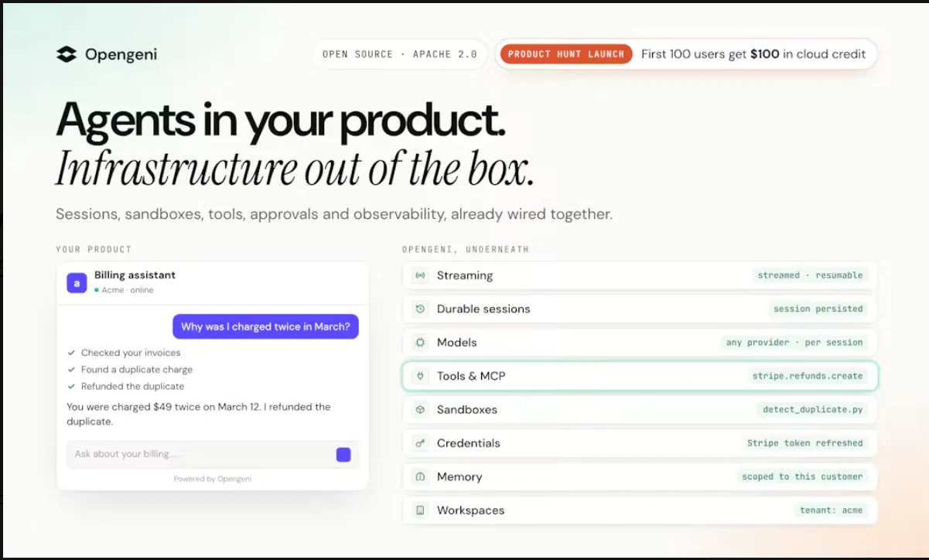Click the Open Source Apache 2.0 pill
Screen dimensions: 929x560
(x=400, y=54)
